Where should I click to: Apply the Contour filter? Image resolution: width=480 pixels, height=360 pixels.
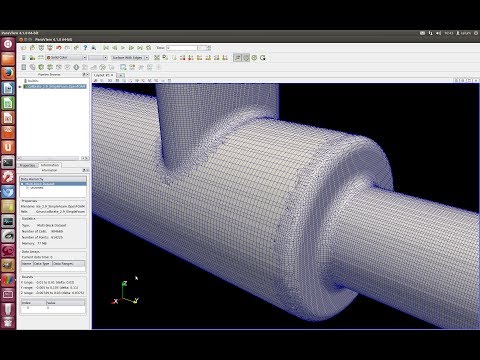tap(32, 67)
